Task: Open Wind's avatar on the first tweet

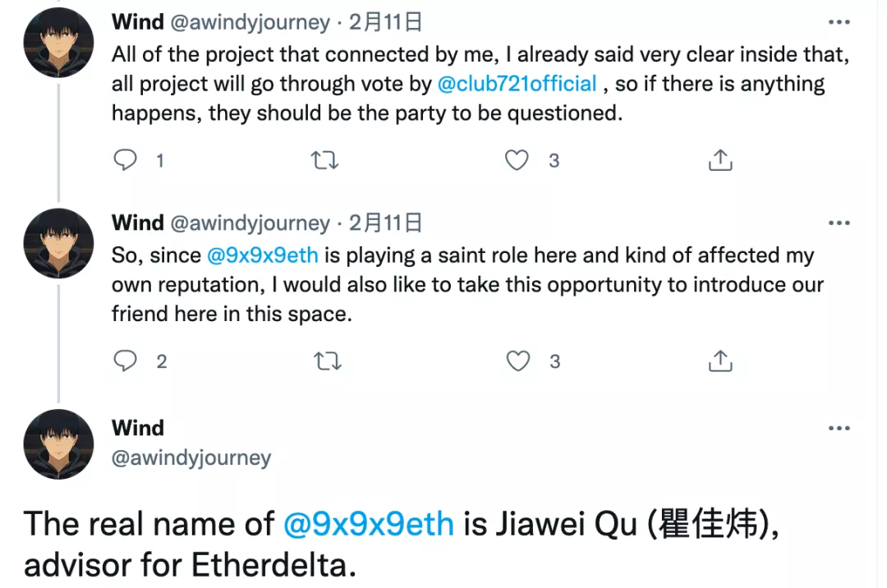Action: point(58,43)
